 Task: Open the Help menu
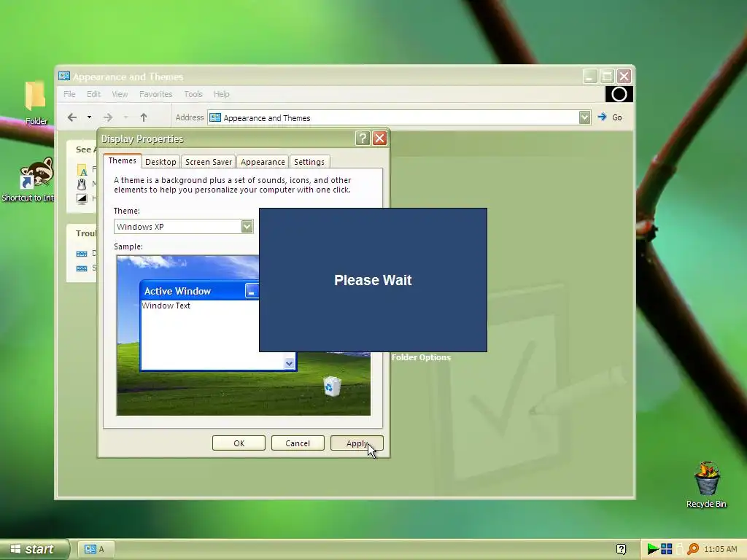pyautogui.click(x=222, y=94)
